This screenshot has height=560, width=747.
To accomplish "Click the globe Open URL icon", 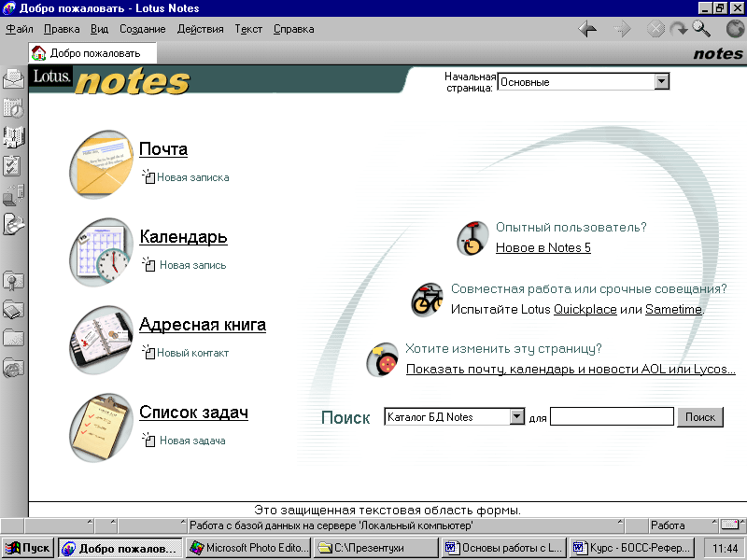I will coord(735,29).
